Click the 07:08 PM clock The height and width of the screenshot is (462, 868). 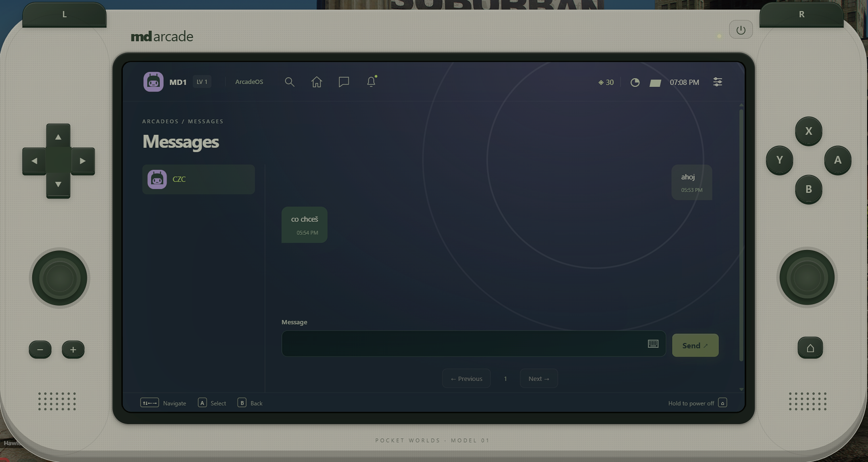684,83
